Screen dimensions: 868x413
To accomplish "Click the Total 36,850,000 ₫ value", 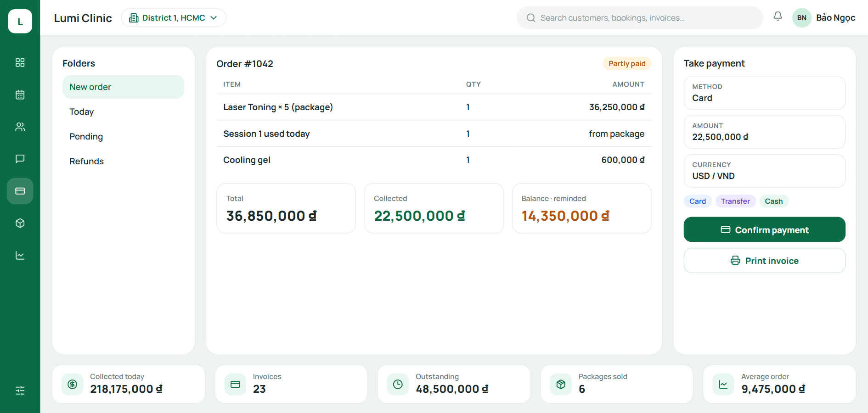I will click(271, 216).
